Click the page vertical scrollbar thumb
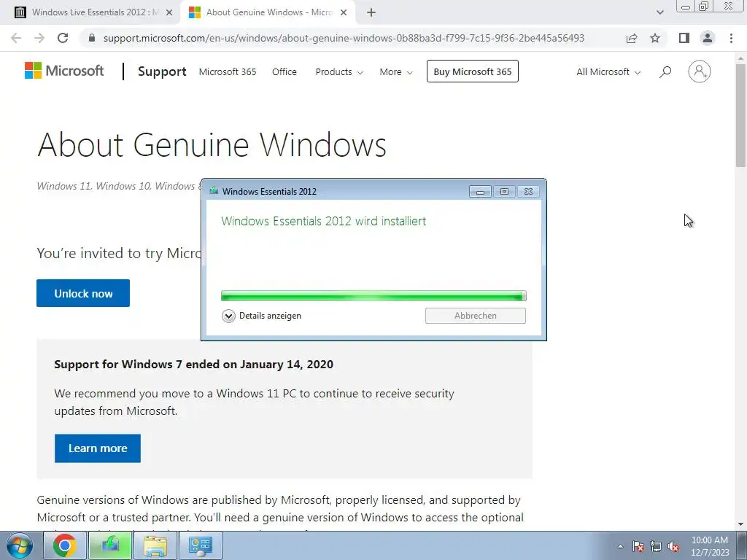This screenshot has width=747, height=560. (x=741, y=114)
